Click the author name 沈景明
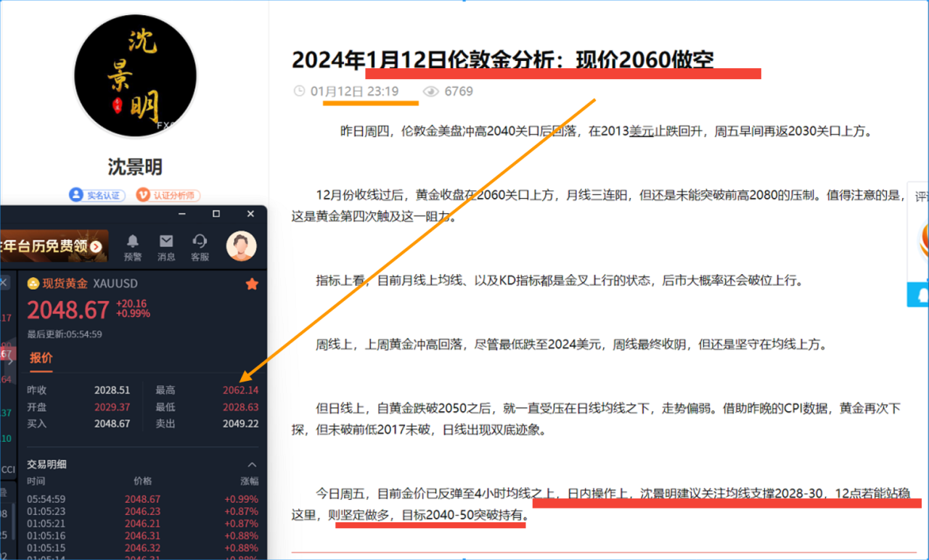 click(x=136, y=168)
